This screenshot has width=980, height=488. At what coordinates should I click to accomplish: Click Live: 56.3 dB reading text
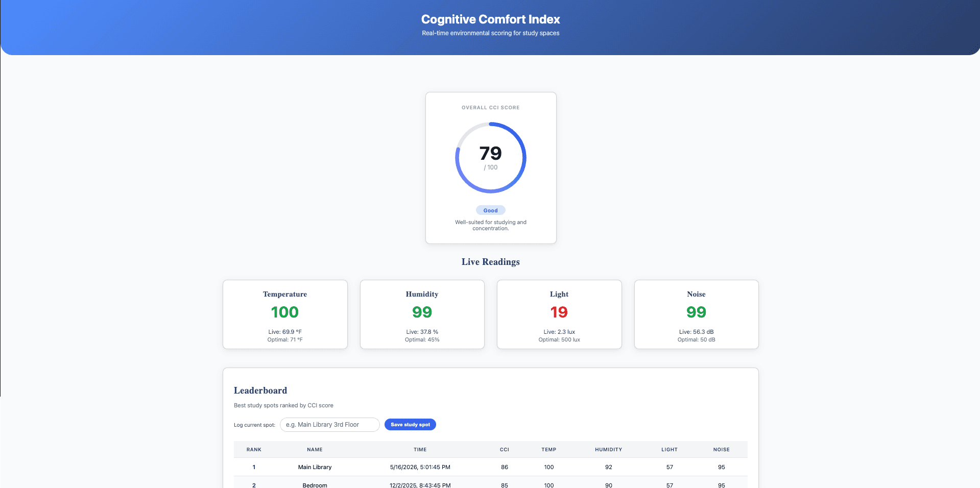(x=697, y=332)
